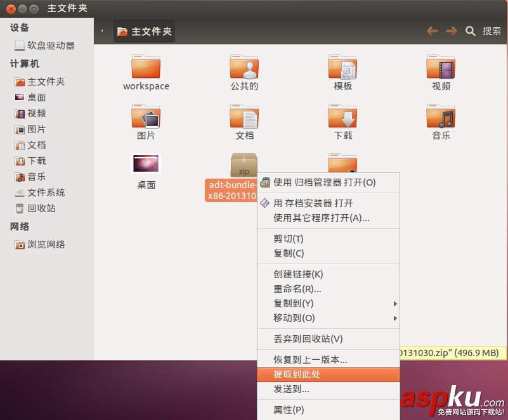
Task: Choose 属性(P) from context menu
Action: click(328, 410)
